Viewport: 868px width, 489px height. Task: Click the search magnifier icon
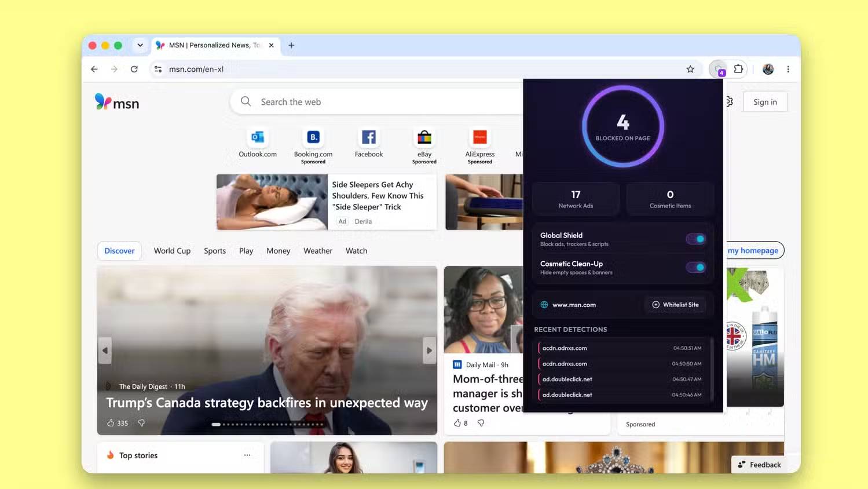(246, 101)
